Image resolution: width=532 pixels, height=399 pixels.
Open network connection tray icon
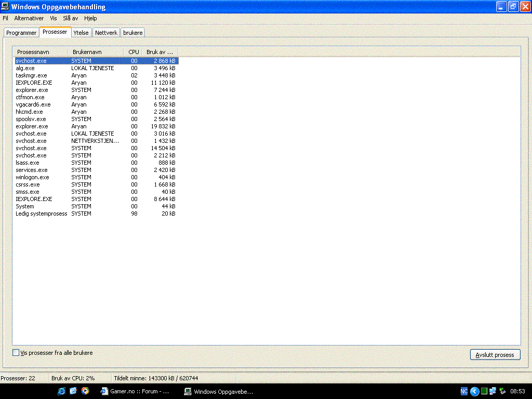click(x=493, y=391)
